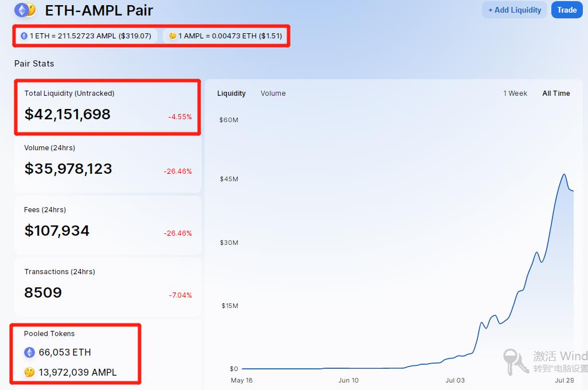Click the 66,053 ETH pooled amount
This screenshot has width=588, height=390.
click(x=65, y=353)
